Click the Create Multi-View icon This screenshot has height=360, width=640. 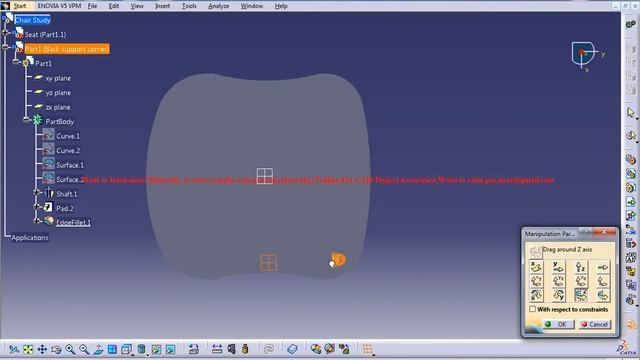pyautogui.click(x=112, y=349)
